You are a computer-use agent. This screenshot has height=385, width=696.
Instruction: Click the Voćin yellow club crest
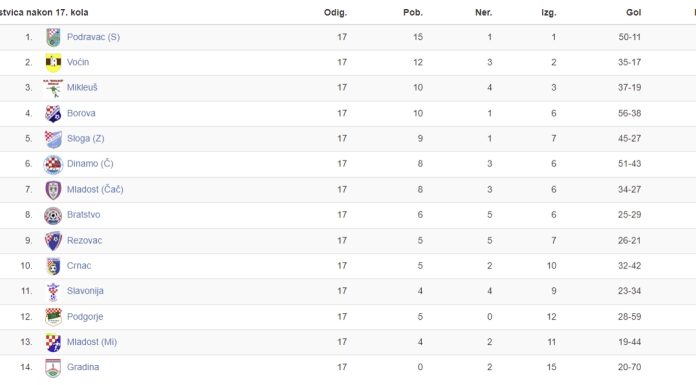pos(53,62)
